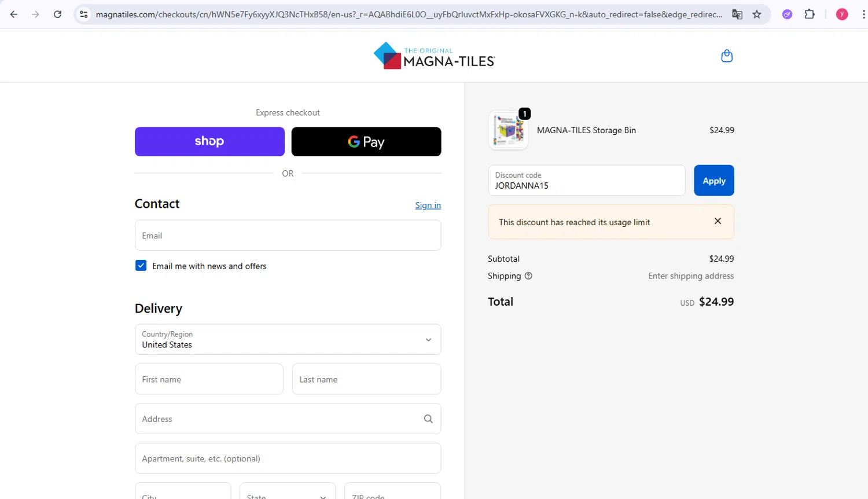
Task: Click the Subtotal label
Action: tap(503, 259)
